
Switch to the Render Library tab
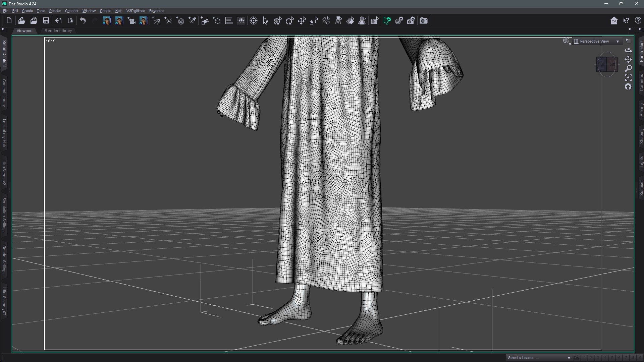point(58,31)
